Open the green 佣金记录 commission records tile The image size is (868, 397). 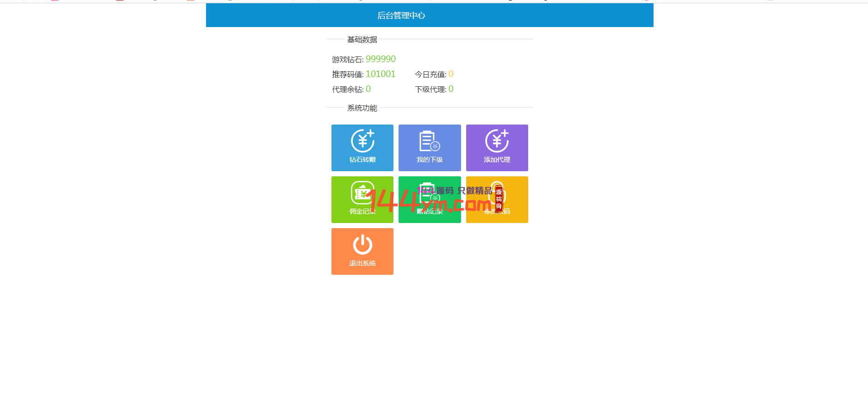pyautogui.click(x=362, y=200)
